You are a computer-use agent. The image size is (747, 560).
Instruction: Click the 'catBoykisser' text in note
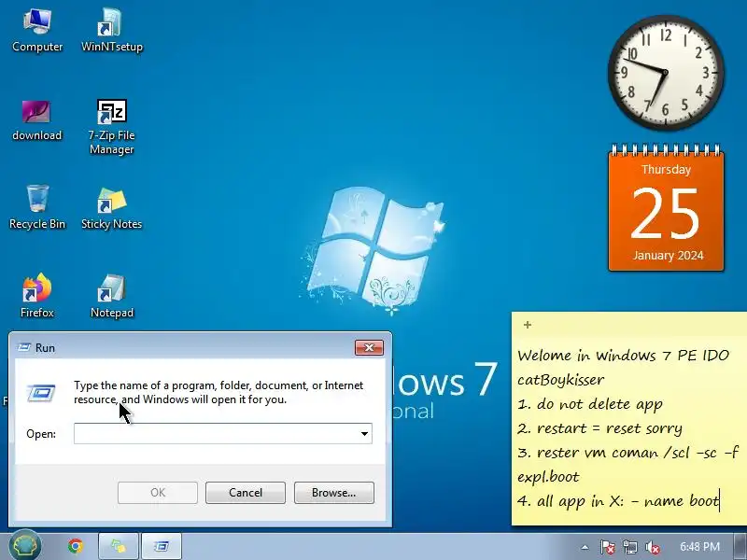point(561,380)
